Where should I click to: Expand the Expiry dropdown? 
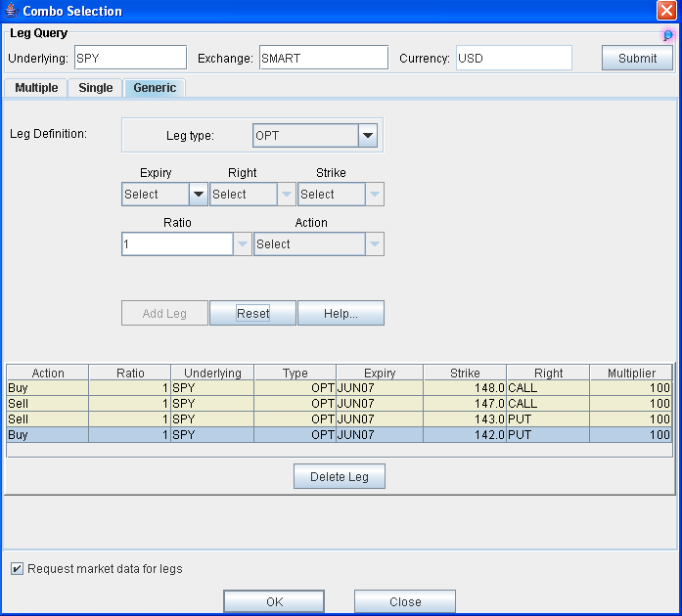coord(198,195)
